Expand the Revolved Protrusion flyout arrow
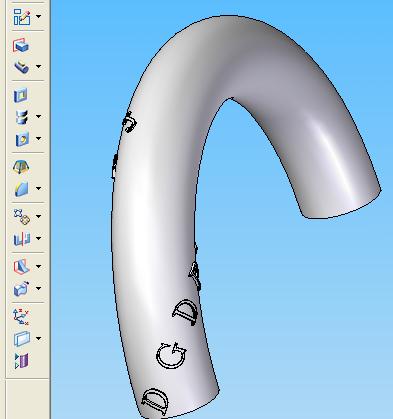Viewport: 393px width, 419px height. coord(39,66)
